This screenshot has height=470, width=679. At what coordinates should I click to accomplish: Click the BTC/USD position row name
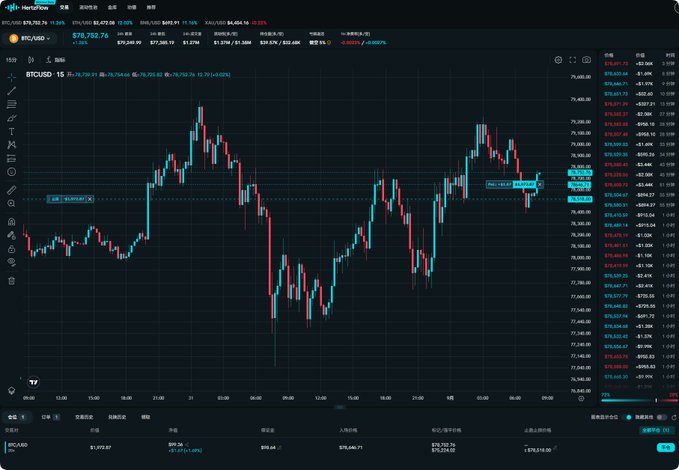click(x=18, y=445)
